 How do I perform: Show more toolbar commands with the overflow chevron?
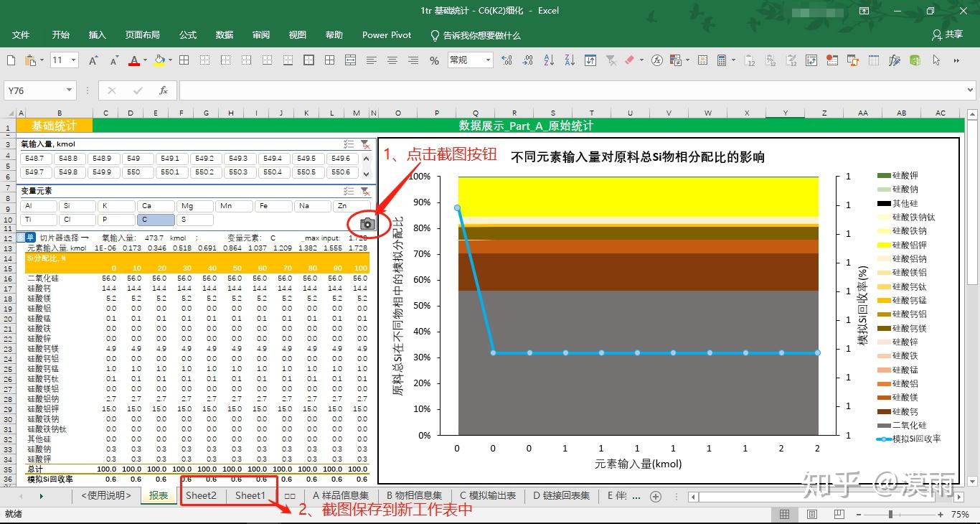click(958, 60)
